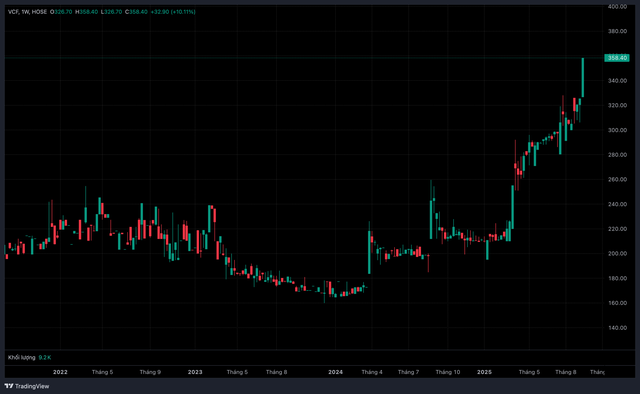
Task: Click the 160.00 price axis label
Action: tap(617, 303)
